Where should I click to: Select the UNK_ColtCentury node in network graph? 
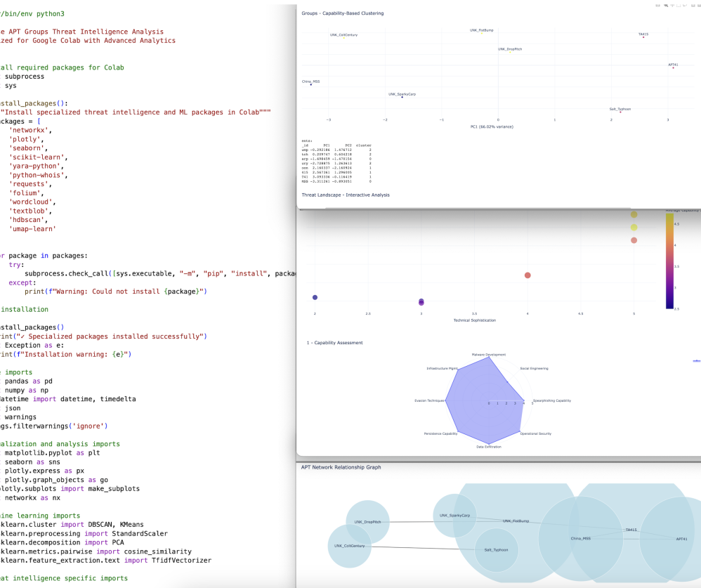pos(349,546)
